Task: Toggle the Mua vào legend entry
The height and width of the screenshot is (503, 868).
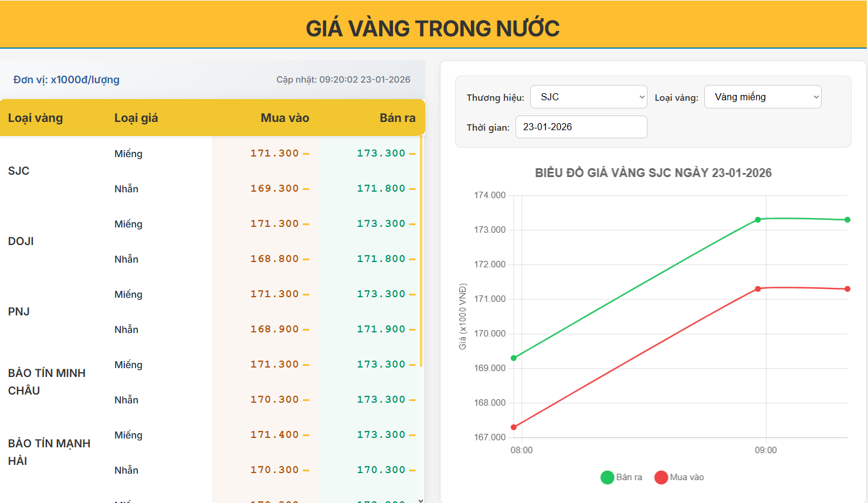Action: pos(679,477)
